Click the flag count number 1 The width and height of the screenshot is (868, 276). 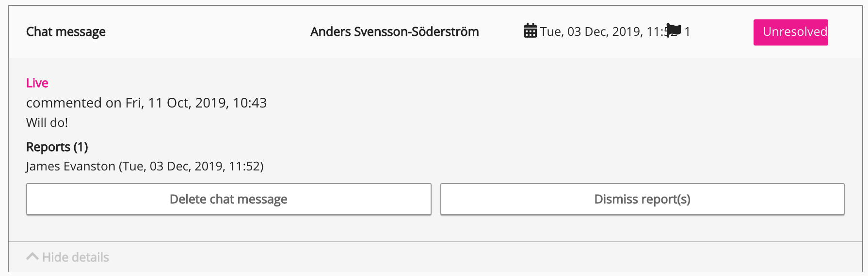click(687, 32)
